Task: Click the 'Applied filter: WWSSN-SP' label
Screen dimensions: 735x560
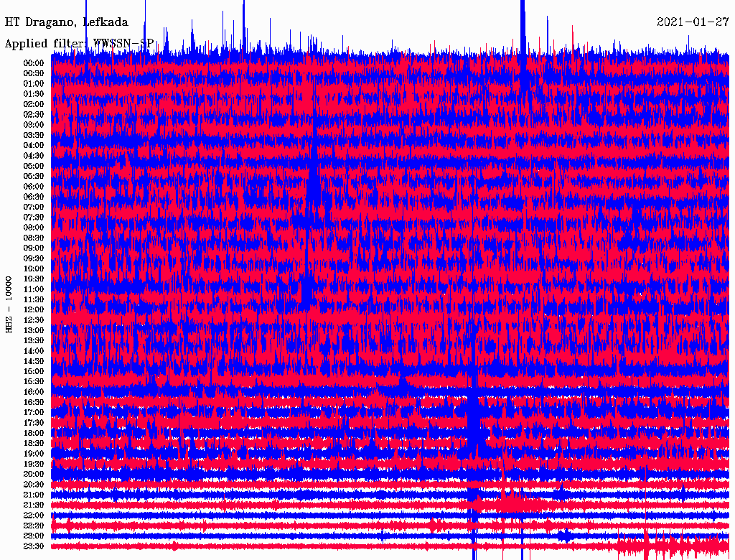Action: (79, 44)
